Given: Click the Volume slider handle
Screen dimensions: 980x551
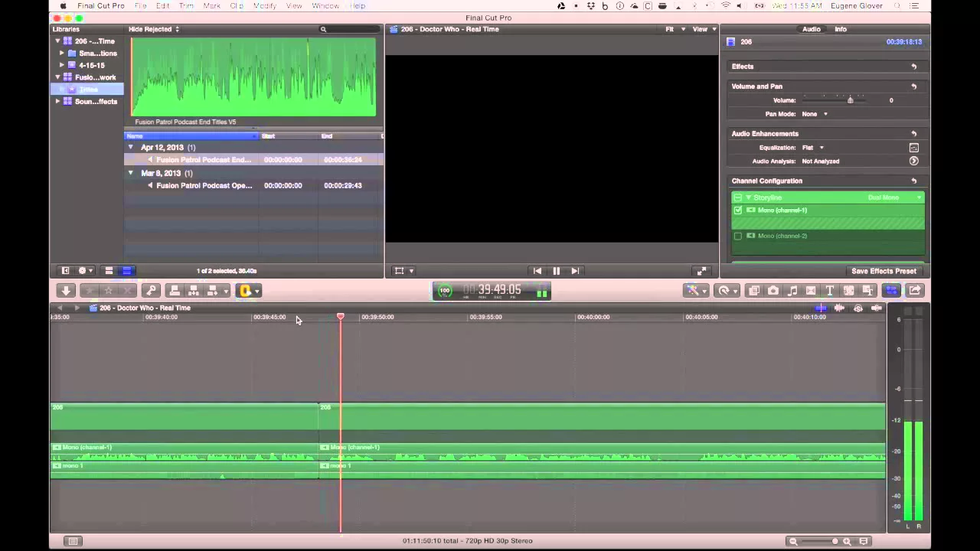Looking at the screenshot, I should (x=850, y=100).
